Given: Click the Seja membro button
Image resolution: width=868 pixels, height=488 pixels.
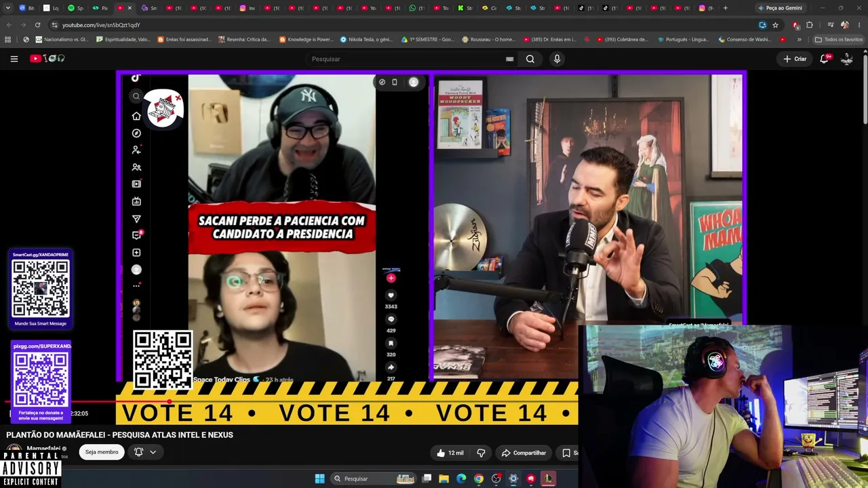Looking at the screenshot, I should click(x=102, y=452).
